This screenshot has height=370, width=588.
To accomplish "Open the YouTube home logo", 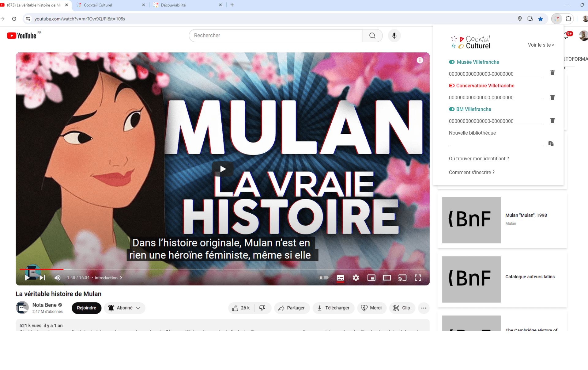I will click(22, 36).
